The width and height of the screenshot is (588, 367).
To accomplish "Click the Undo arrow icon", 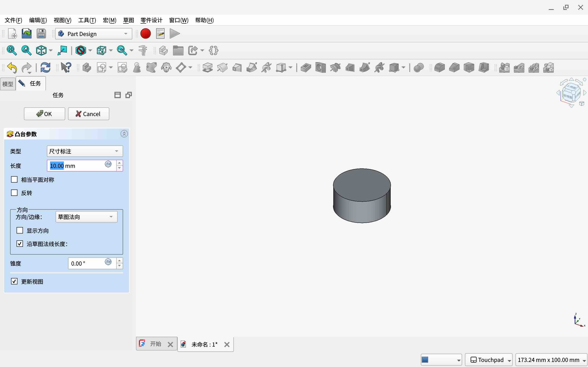I will [12, 67].
